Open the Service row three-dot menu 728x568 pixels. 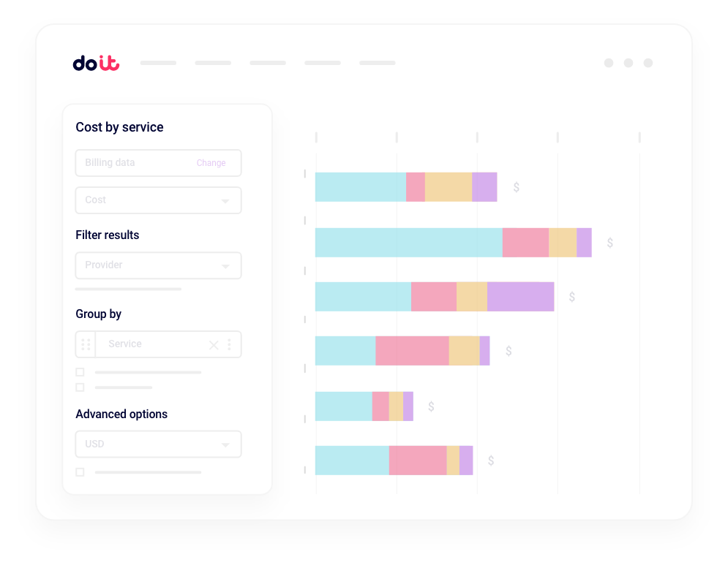pos(229,344)
